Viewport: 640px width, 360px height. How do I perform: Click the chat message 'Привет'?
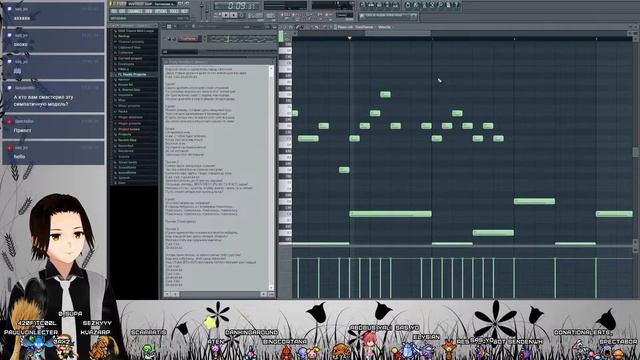pyautogui.click(x=22, y=130)
